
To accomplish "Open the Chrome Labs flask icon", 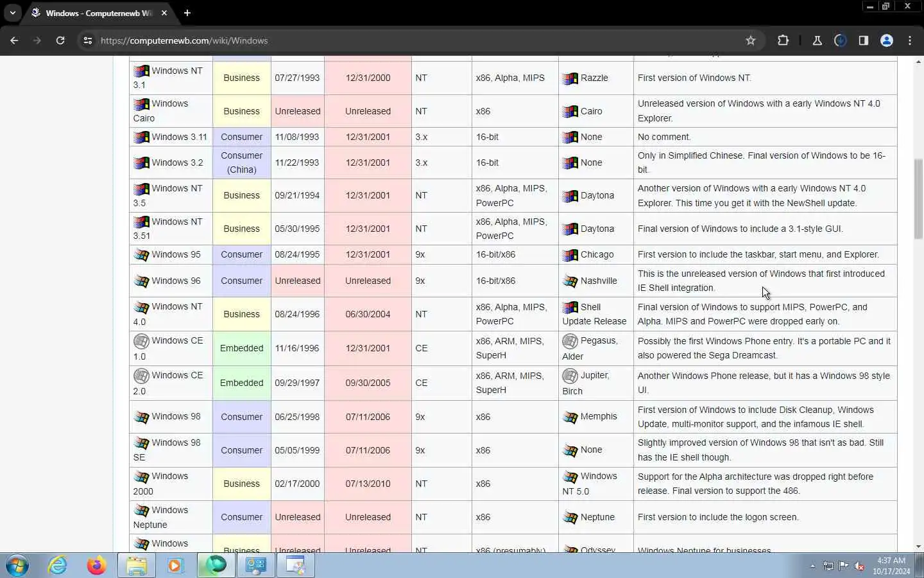I will coord(817,40).
